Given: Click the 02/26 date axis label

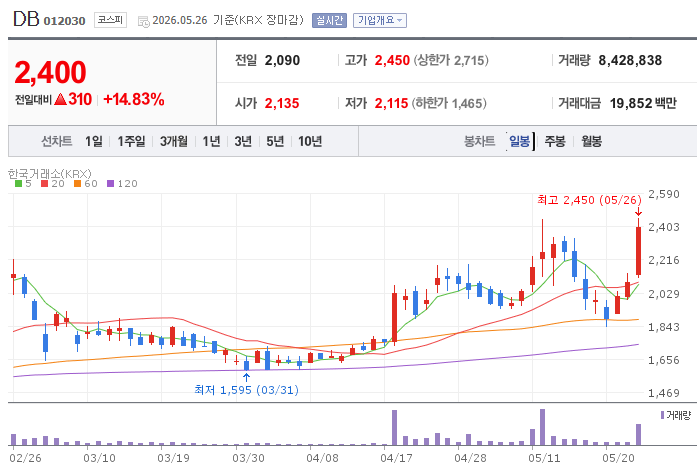Looking at the screenshot, I should 25,458.
